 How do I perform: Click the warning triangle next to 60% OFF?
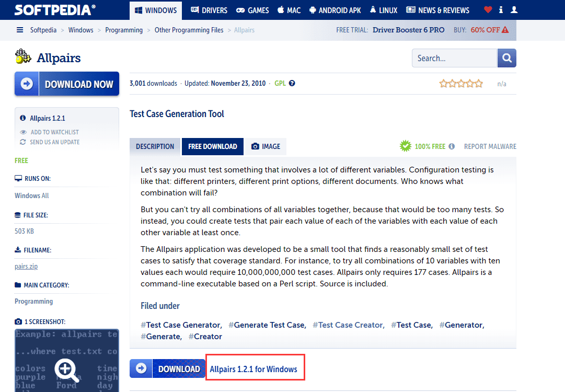505,30
